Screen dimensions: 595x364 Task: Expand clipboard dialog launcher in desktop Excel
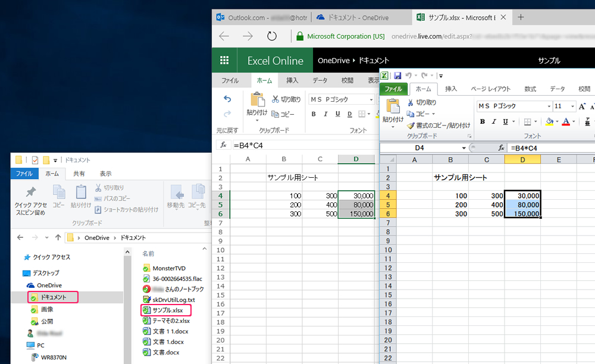click(469, 136)
